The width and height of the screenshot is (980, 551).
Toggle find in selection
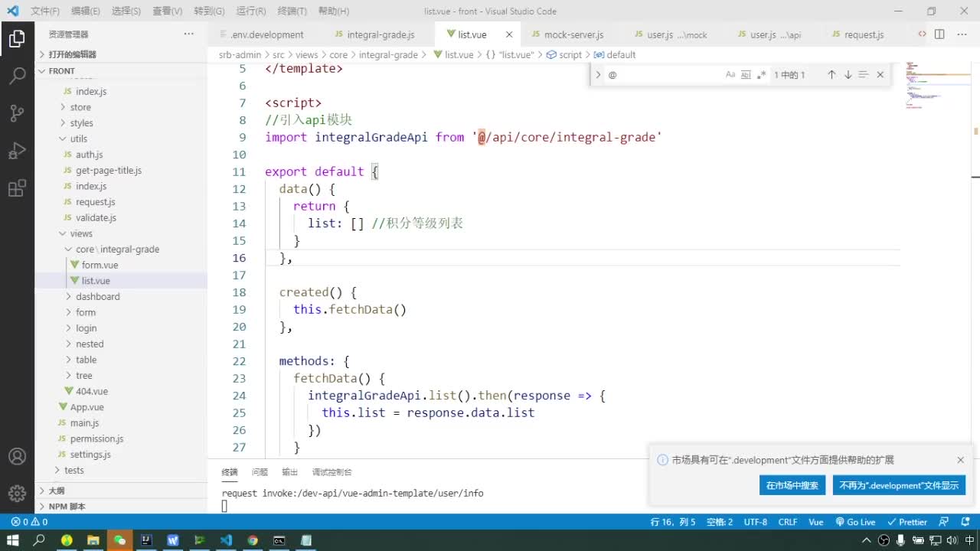pos(864,74)
